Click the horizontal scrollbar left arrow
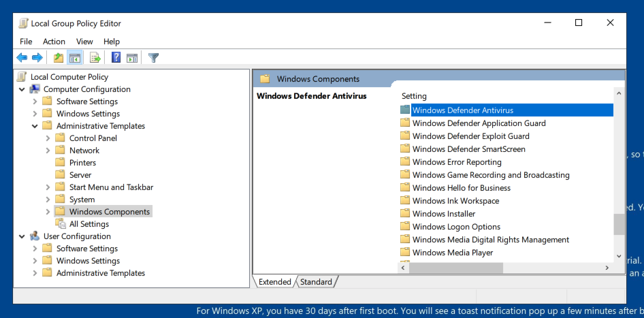Screen dimensions: 644x318 click(403, 268)
